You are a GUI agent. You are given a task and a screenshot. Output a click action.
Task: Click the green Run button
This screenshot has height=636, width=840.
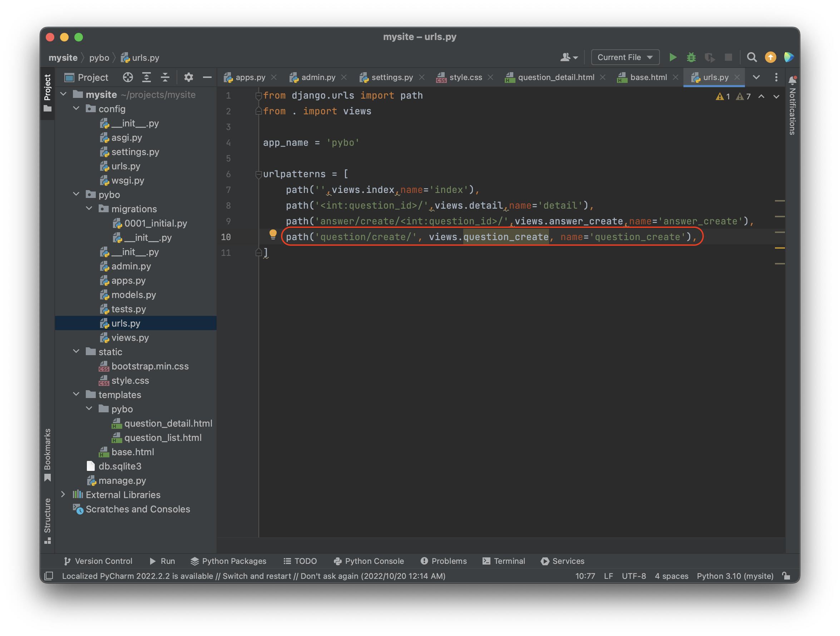(672, 57)
